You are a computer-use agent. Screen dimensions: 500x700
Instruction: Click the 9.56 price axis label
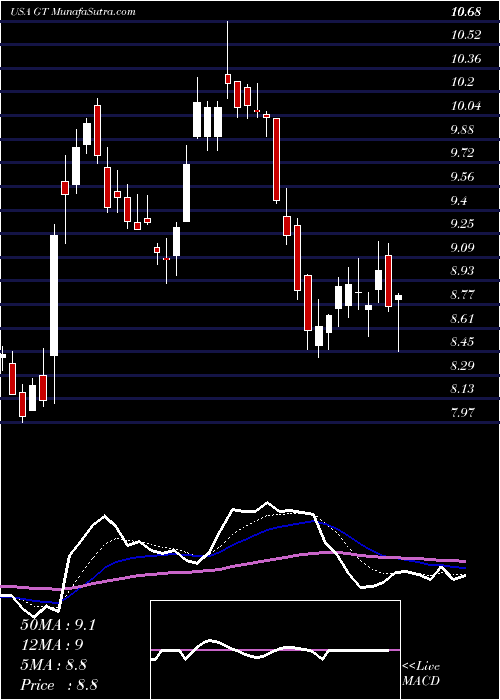tap(463, 177)
